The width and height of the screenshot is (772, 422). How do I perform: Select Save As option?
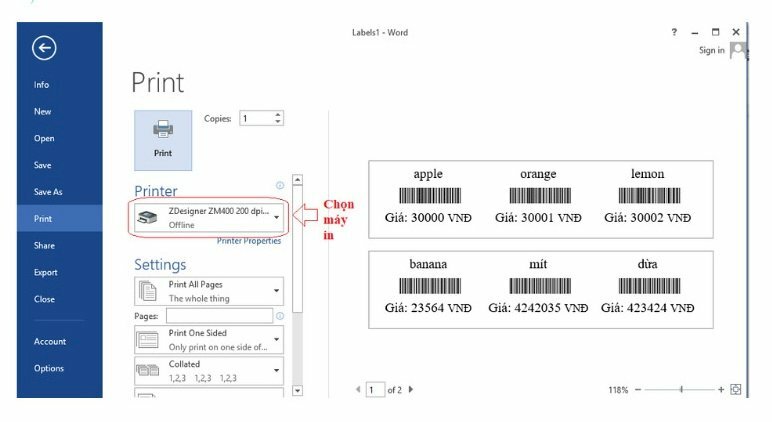48,192
